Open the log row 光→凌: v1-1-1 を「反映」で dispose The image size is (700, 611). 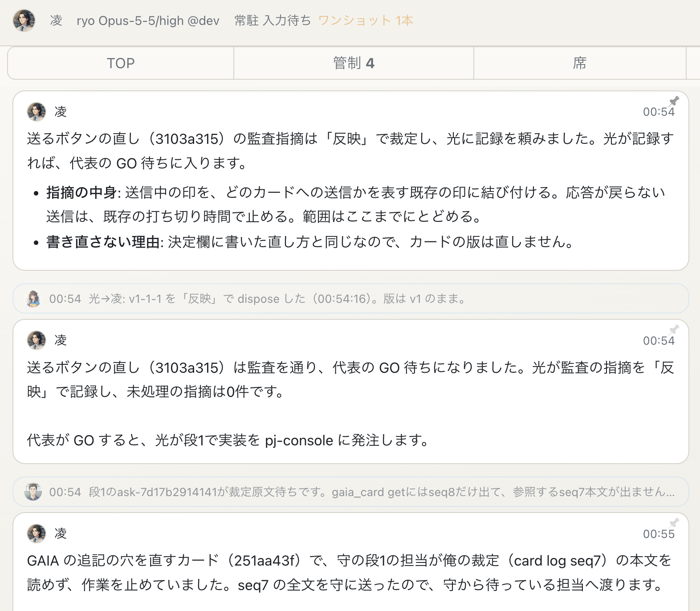click(351, 298)
